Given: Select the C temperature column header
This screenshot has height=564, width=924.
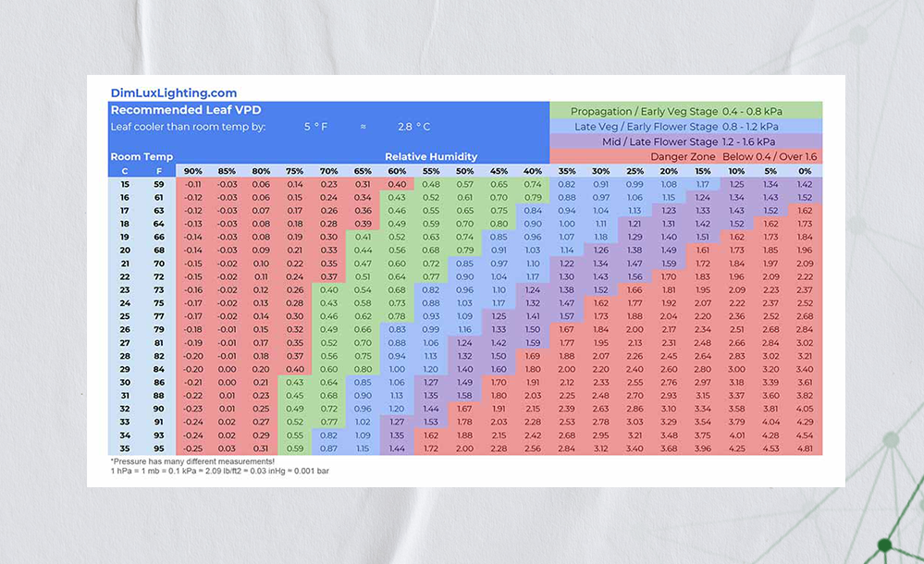Looking at the screenshot, I should click(125, 171).
